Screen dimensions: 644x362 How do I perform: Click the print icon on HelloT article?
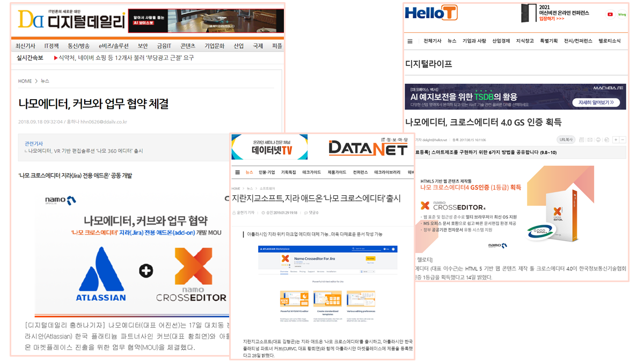(598, 139)
